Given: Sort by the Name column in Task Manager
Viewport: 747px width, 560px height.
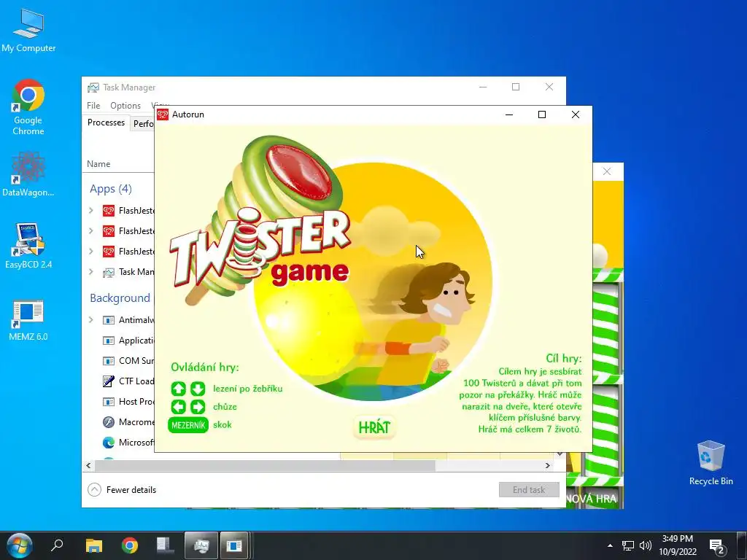Looking at the screenshot, I should point(98,164).
